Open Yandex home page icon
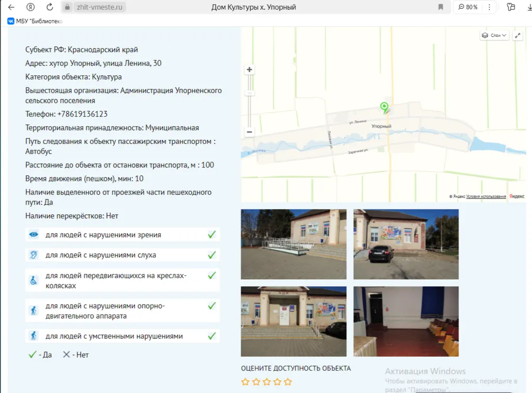This screenshot has height=393, width=532. (31, 7)
